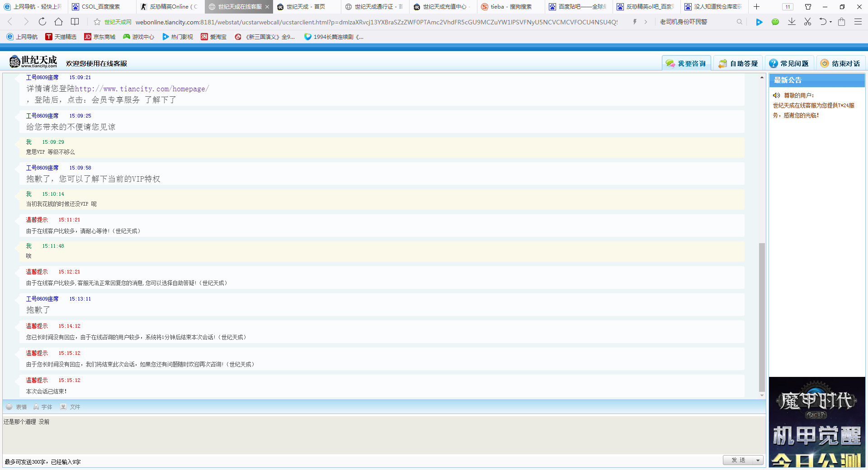Screen dimensions: 868x470
Task: Open the download arrow icon
Action: (x=792, y=22)
